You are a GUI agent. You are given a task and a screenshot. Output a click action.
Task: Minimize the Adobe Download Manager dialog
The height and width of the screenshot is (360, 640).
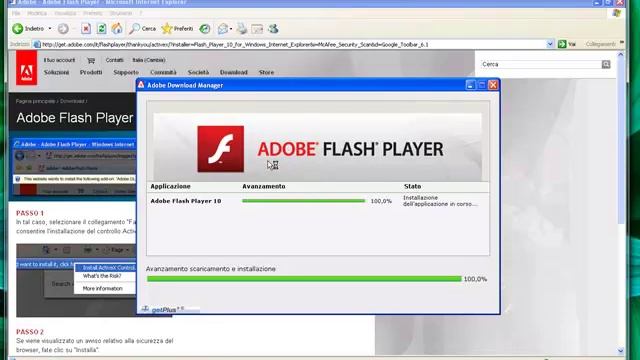coord(470,85)
